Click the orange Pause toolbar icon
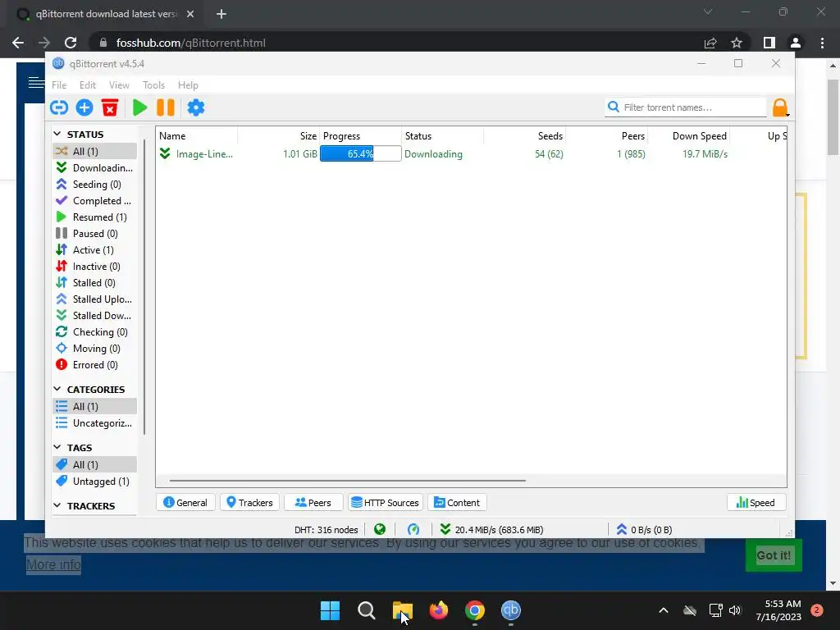The image size is (840, 630). pyautogui.click(x=166, y=107)
